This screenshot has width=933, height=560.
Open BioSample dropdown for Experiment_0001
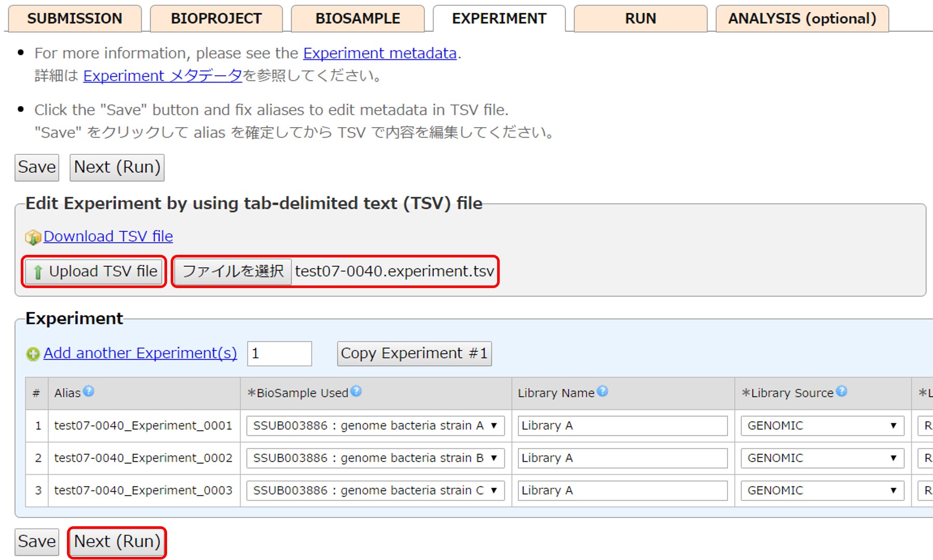(375, 426)
